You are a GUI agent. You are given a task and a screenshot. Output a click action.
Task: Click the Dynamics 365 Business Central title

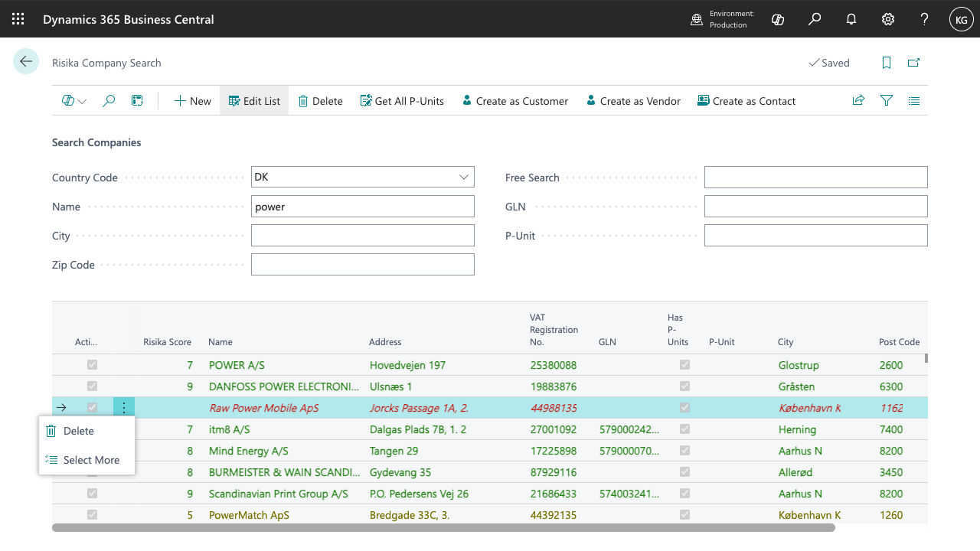tap(129, 19)
